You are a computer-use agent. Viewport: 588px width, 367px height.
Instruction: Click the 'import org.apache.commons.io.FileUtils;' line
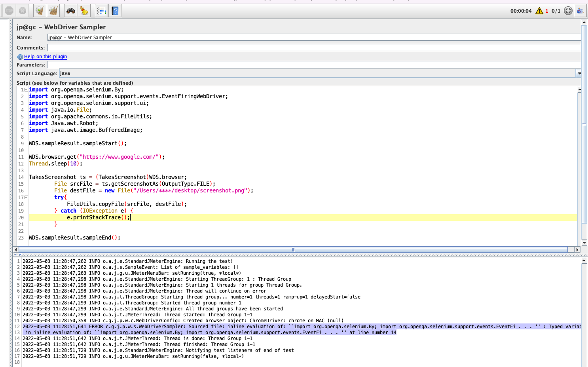click(x=90, y=116)
